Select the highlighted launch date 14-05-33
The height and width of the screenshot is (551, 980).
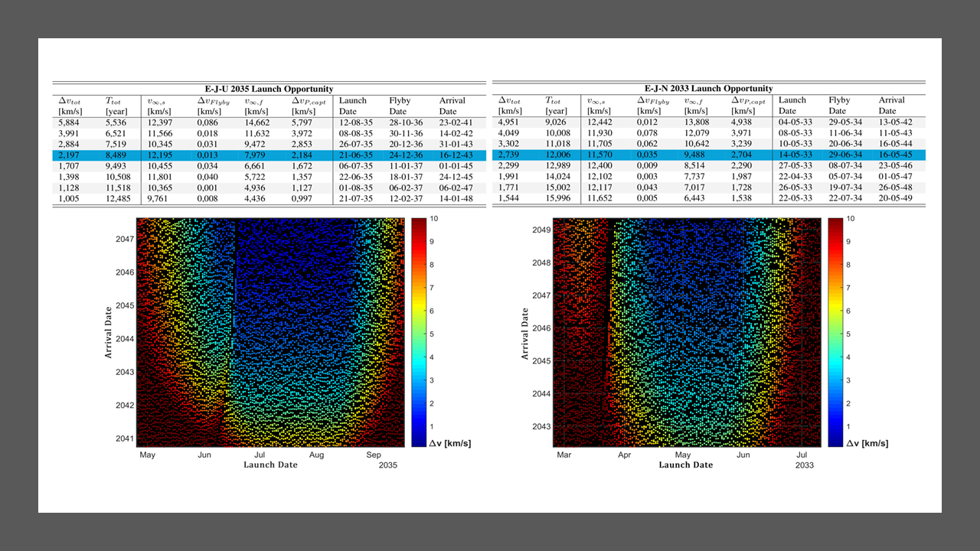click(796, 155)
